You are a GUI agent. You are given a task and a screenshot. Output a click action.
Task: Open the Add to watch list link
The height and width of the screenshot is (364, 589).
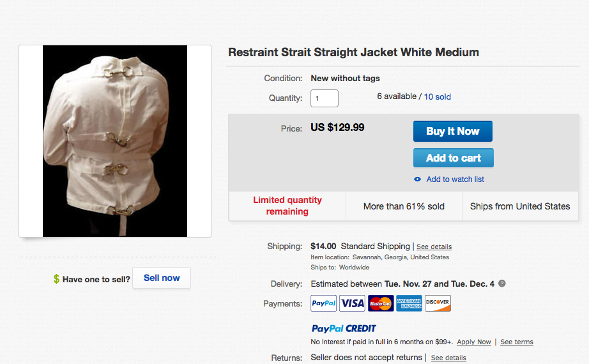tap(455, 179)
